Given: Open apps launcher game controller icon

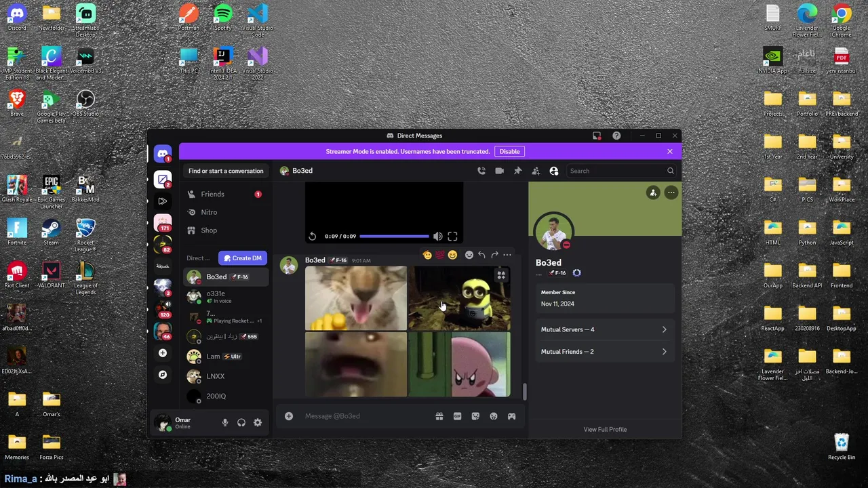Looking at the screenshot, I should click(x=511, y=416).
